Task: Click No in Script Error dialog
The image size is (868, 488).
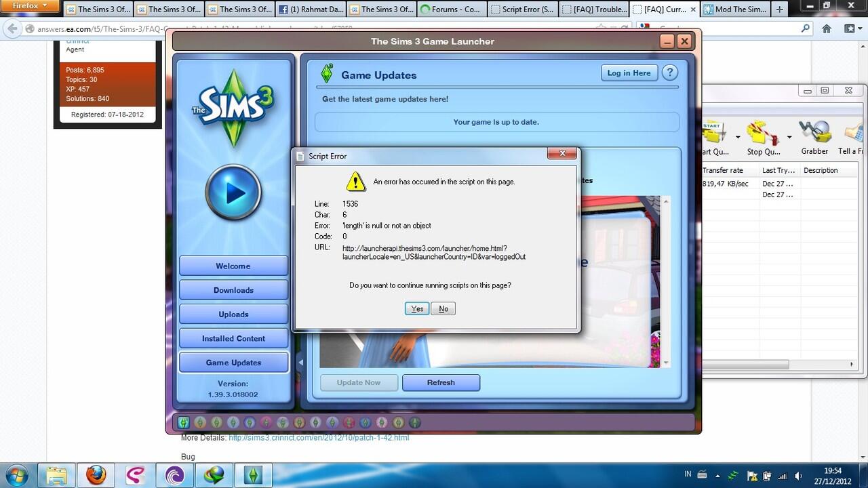Action: pos(443,308)
